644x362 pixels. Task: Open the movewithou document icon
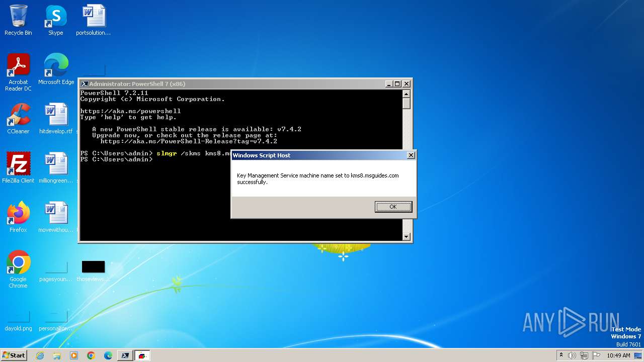[56, 217]
